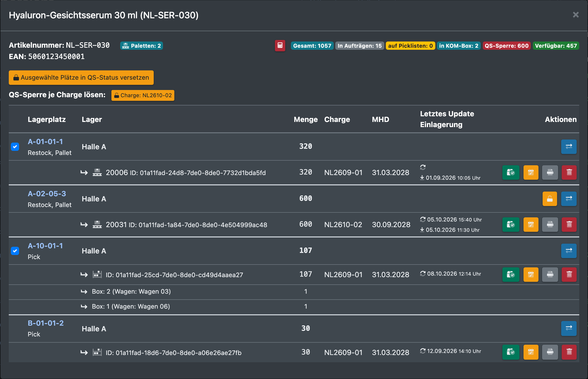This screenshot has width=588, height=379.
Task: Delete B-01-01-2 stock entry via trash icon
Action: pyautogui.click(x=569, y=352)
